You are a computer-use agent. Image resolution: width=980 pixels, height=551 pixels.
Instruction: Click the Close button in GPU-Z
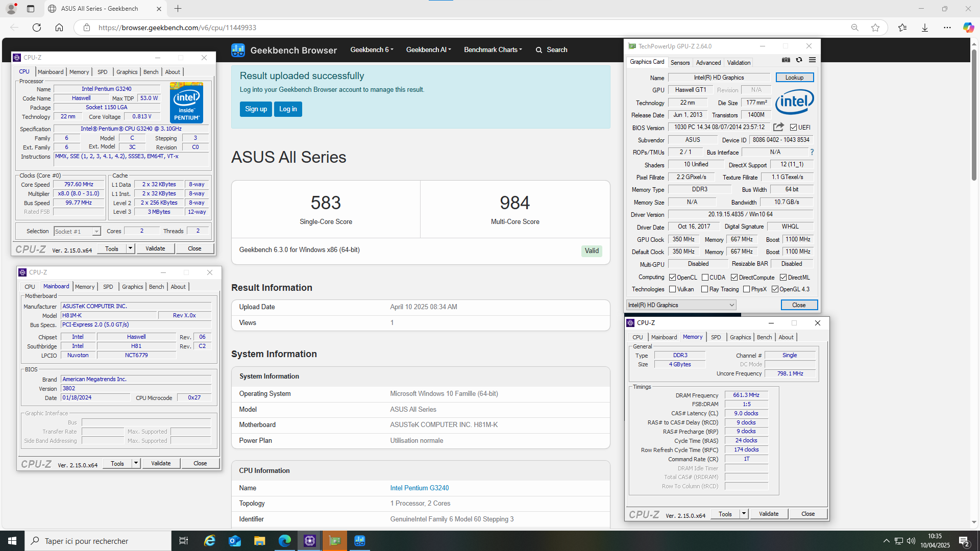799,305
